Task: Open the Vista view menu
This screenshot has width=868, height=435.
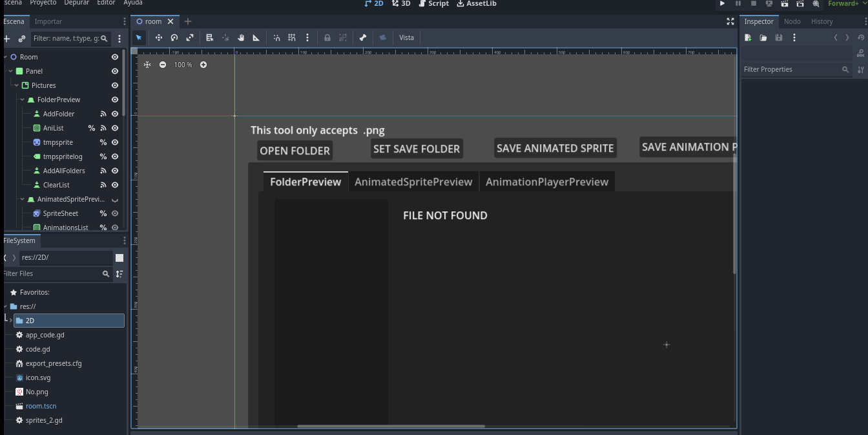Action: pyautogui.click(x=407, y=37)
